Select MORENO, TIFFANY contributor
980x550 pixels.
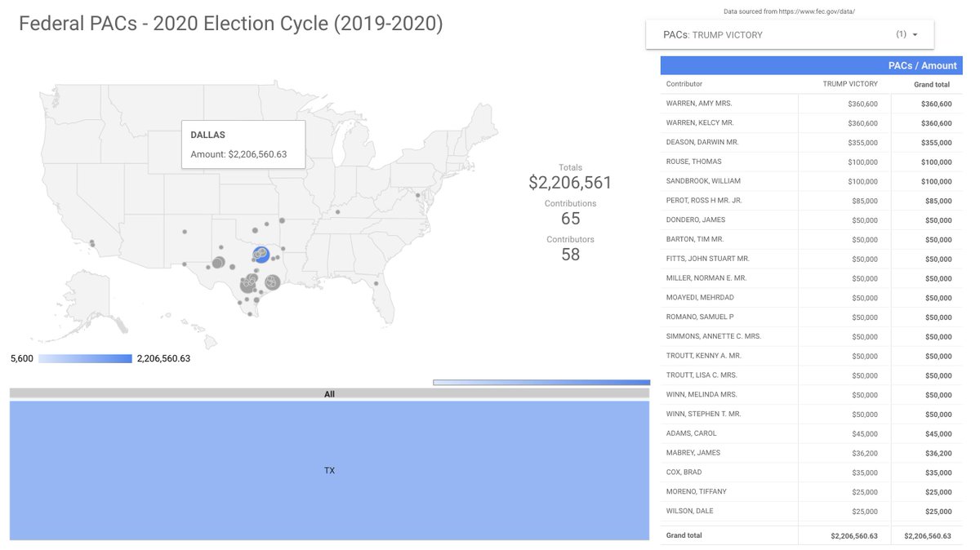tap(697, 492)
